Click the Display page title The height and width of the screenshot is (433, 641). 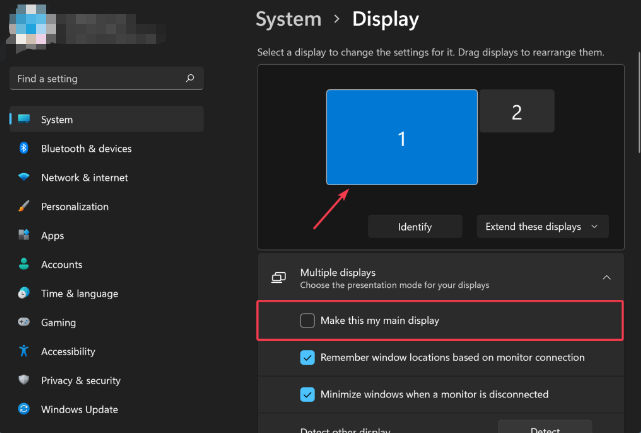[x=385, y=19]
